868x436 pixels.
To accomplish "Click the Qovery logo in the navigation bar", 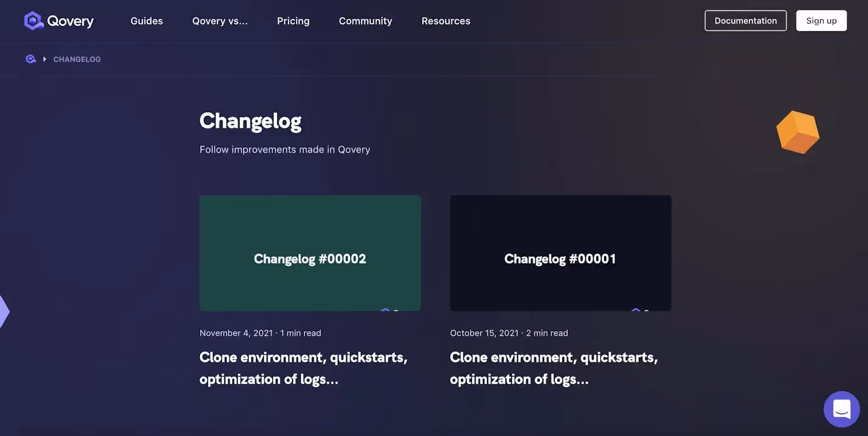I will click(x=58, y=19).
